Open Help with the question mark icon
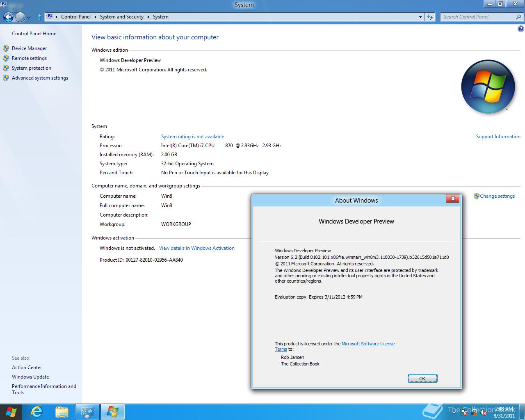 [x=521, y=29]
